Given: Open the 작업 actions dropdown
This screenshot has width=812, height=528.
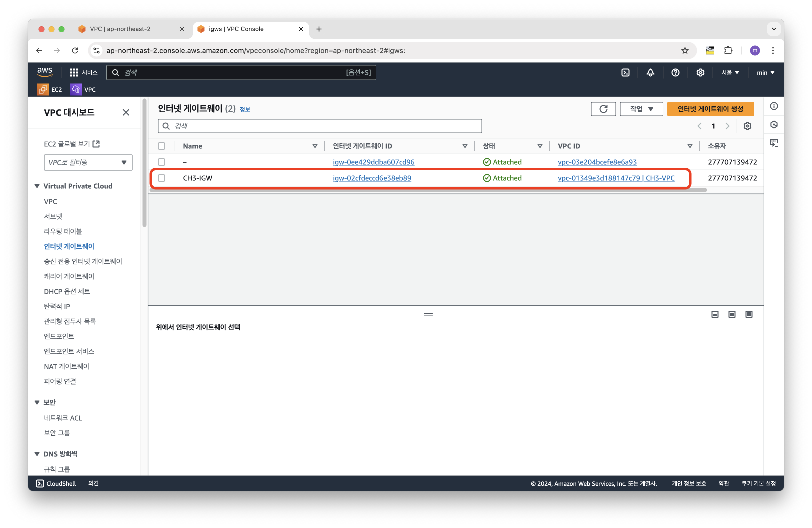Looking at the screenshot, I should pos(641,109).
